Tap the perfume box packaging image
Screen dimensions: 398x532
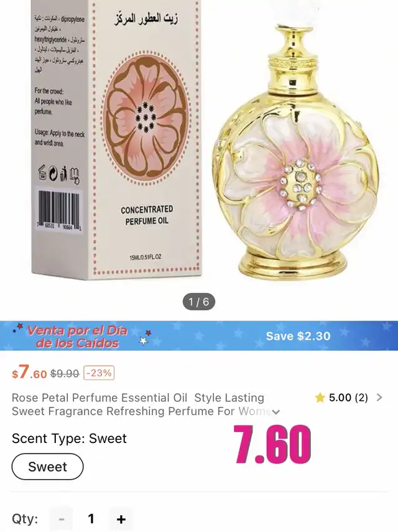(115, 139)
